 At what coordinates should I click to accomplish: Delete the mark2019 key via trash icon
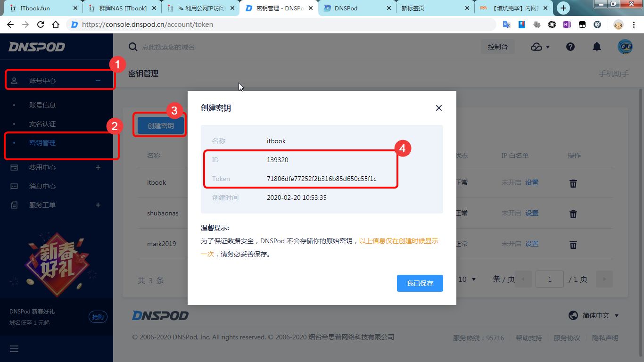pos(573,244)
